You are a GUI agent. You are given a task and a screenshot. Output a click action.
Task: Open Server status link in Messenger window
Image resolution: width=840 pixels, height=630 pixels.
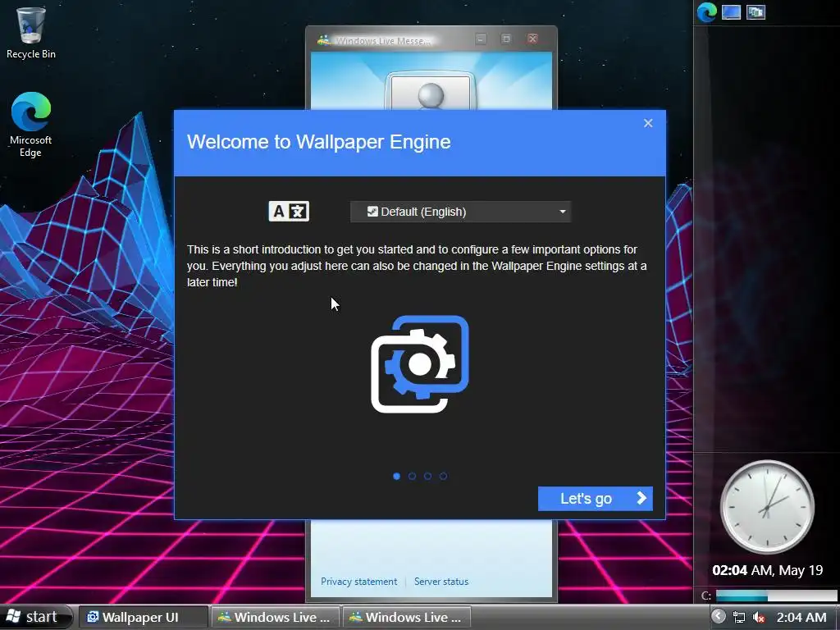[441, 582]
